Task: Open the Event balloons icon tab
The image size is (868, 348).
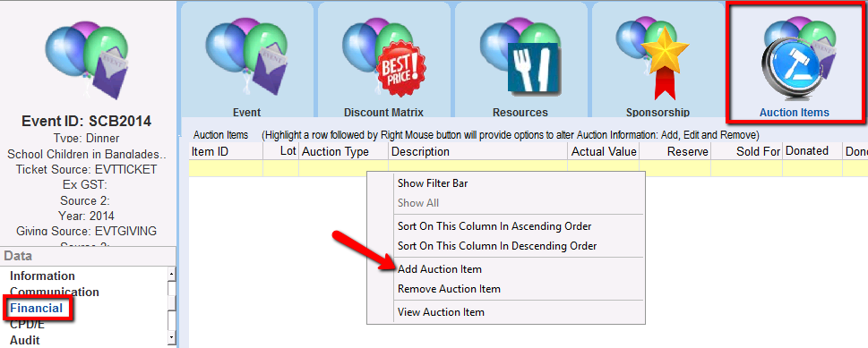Action: (247, 59)
